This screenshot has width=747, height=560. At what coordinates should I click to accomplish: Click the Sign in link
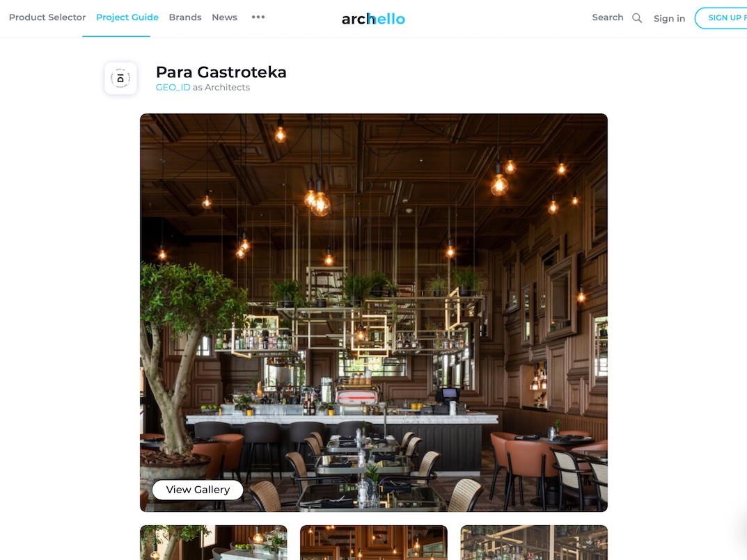click(669, 18)
